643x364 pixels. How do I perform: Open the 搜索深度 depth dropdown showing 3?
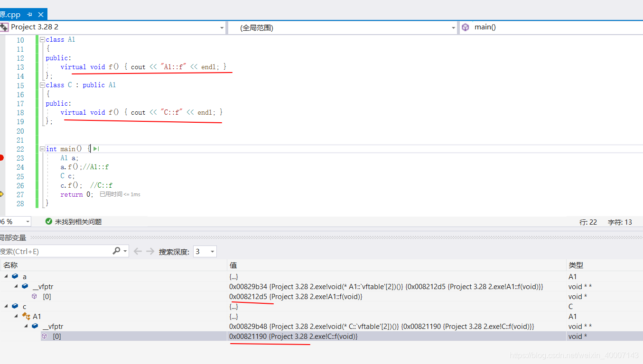[205, 252]
